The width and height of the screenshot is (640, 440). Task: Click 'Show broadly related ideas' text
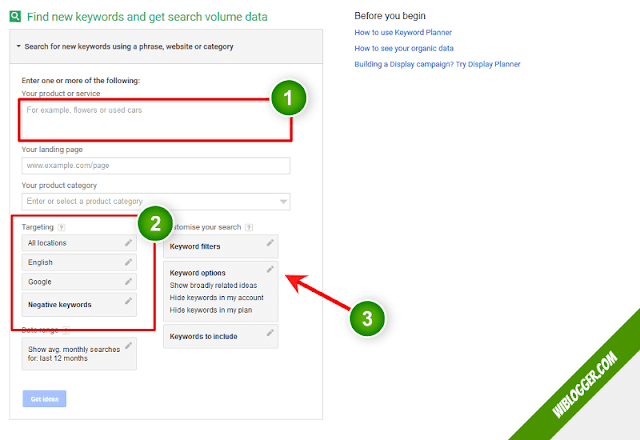click(213, 285)
